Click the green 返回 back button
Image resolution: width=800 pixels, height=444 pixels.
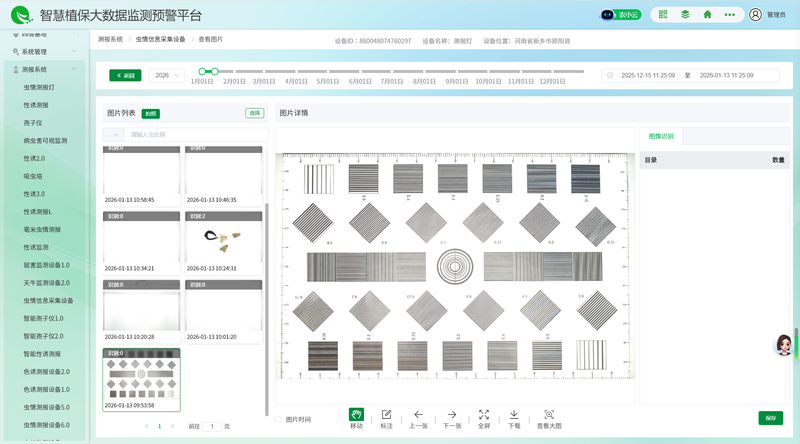[125, 75]
